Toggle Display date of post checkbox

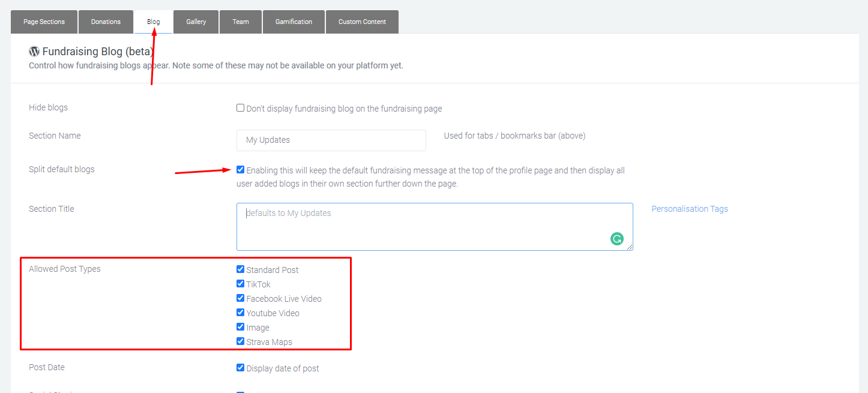[240, 368]
